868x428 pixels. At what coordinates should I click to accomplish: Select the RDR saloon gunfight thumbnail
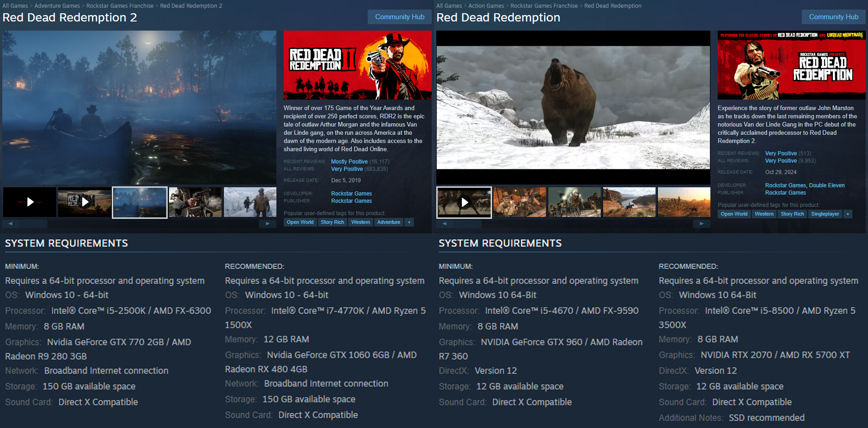[x=519, y=202]
